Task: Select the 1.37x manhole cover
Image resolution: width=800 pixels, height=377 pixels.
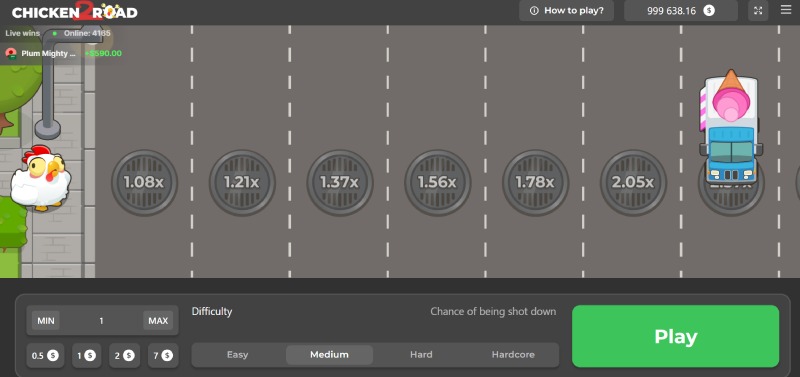Action: 340,182
